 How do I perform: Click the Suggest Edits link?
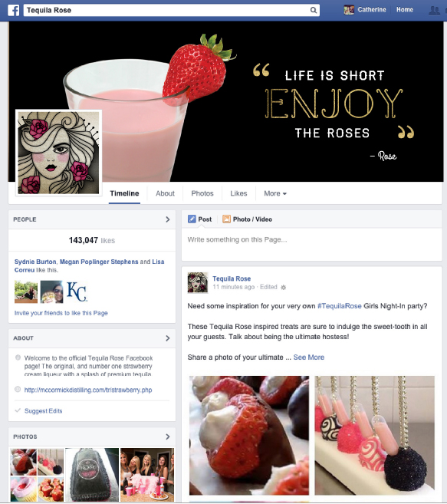pyautogui.click(x=44, y=410)
